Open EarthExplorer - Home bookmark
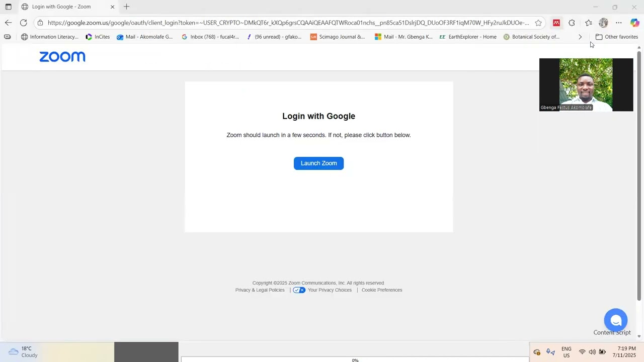 [x=468, y=37]
